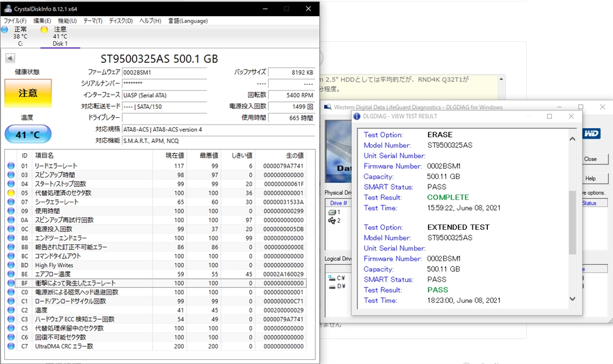The width and height of the screenshot is (613, 364).
Task: Switch to the Disk 1 tab
Action: 60,37
